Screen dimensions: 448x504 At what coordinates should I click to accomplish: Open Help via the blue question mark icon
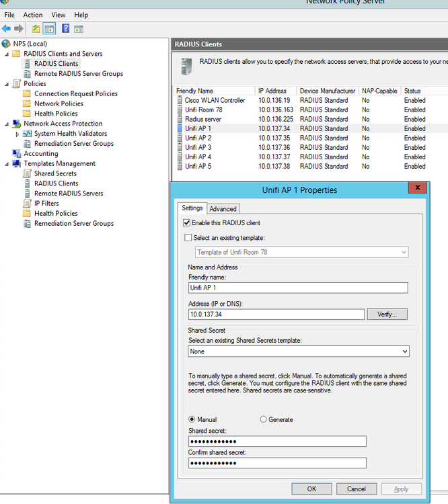coord(66,29)
